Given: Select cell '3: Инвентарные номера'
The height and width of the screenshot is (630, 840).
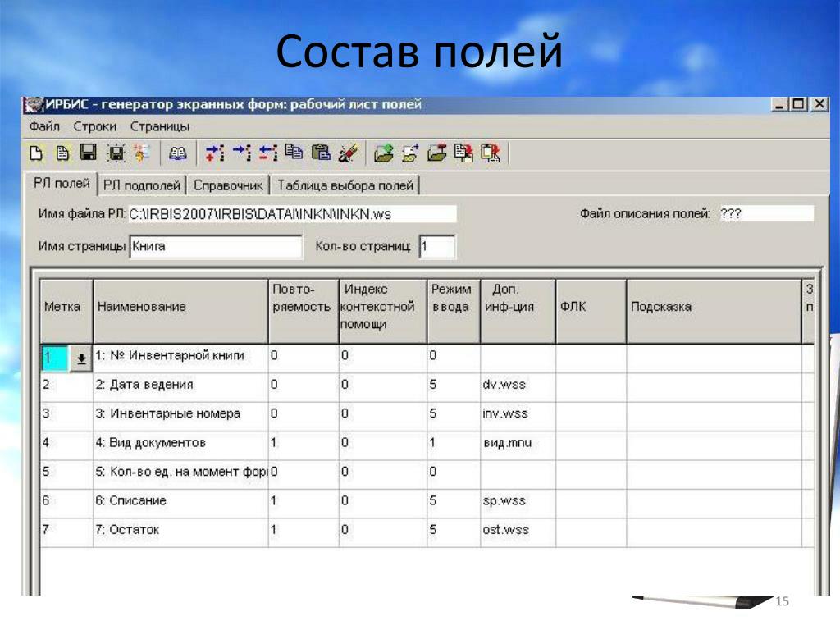Looking at the screenshot, I should [x=180, y=416].
